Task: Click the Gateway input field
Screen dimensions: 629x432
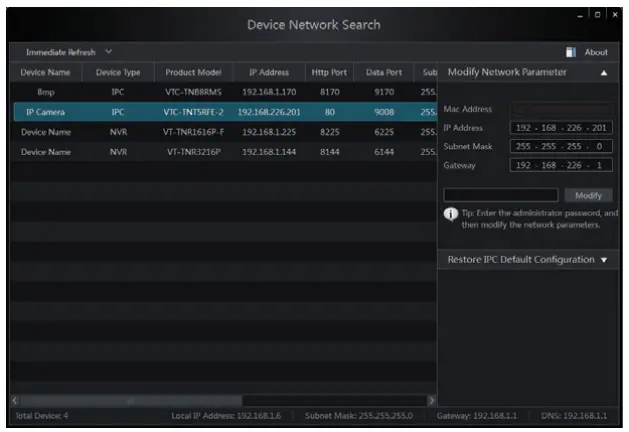Action: 561,165
